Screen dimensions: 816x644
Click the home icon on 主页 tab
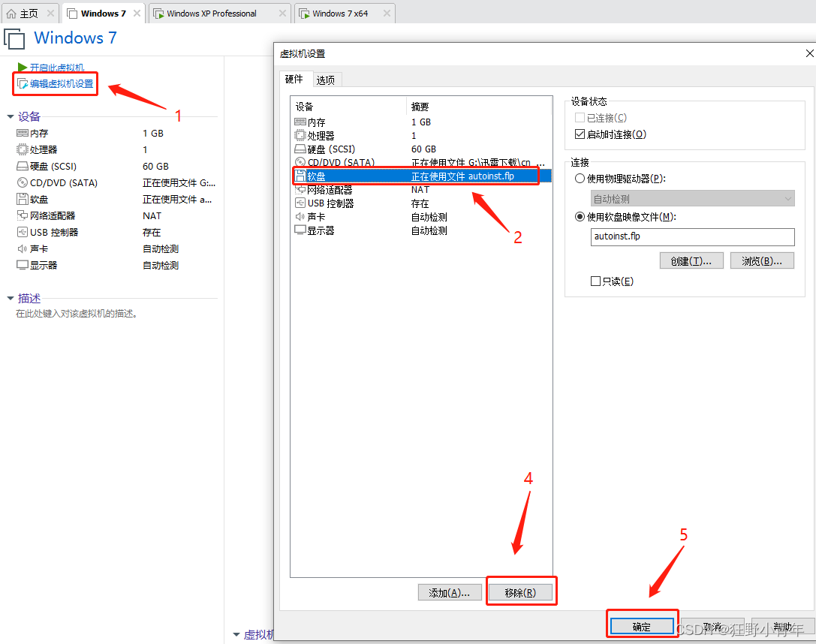click(11, 14)
